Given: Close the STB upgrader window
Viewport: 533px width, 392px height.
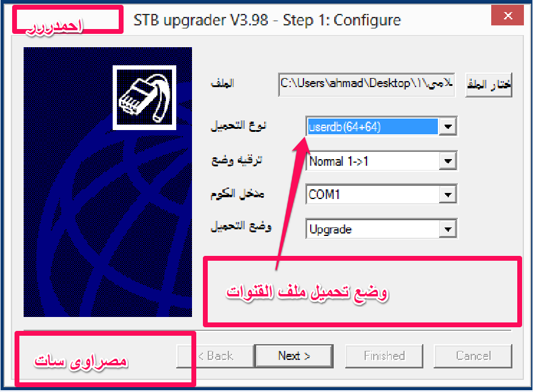Looking at the screenshot, I should pos(508,15).
